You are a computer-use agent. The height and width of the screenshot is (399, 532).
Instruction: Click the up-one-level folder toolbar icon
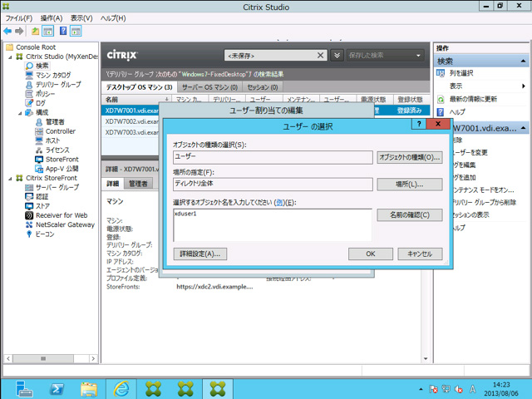[x=35, y=32]
